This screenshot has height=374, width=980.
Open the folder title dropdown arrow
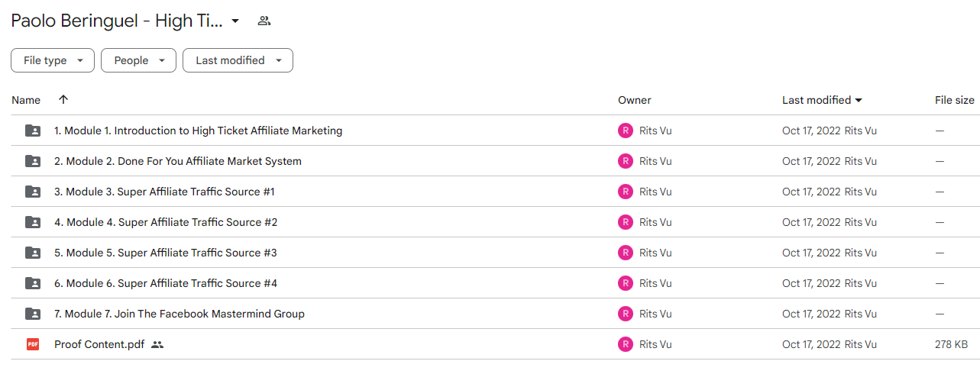(x=235, y=21)
